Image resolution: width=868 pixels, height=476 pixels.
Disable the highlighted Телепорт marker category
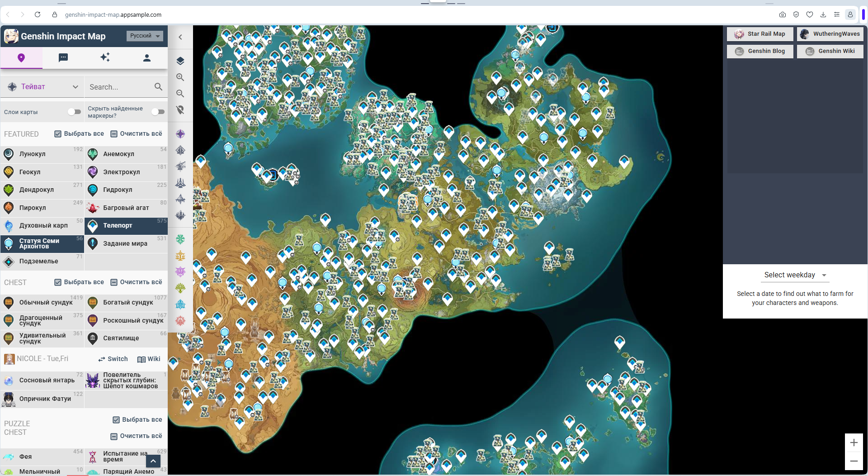[x=126, y=226]
